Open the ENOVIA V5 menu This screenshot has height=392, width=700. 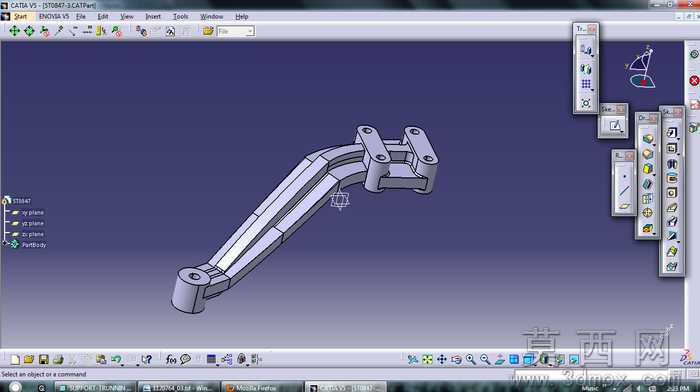point(54,17)
